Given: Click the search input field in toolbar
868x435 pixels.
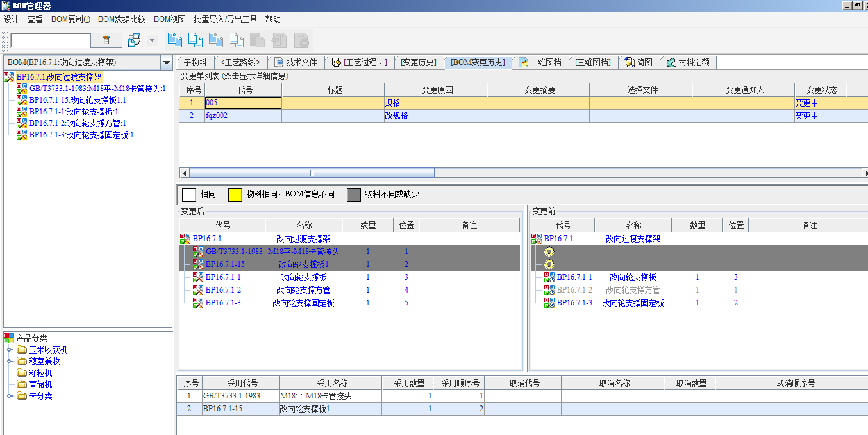Looking at the screenshot, I should tap(51, 40).
